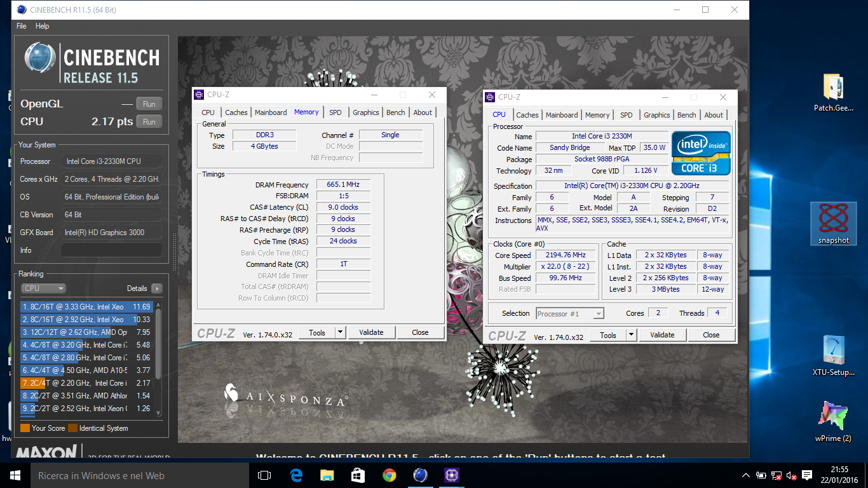Select the snapshot desktop icon

(834, 224)
